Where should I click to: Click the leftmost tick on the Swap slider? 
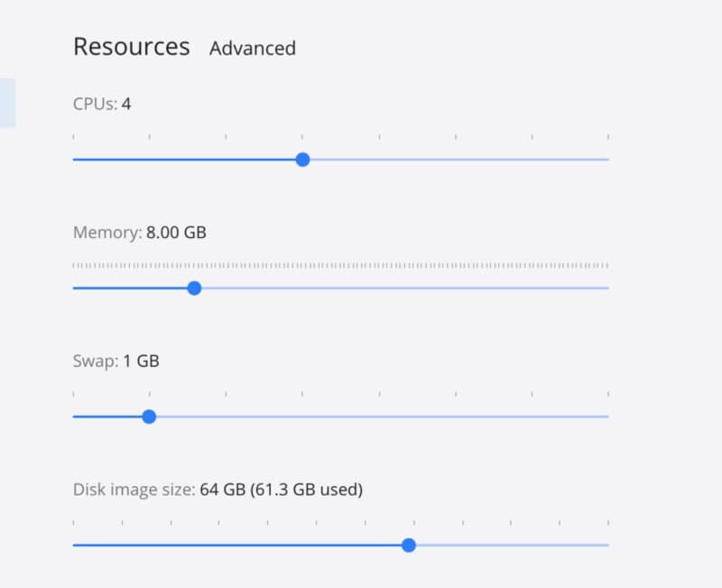tap(74, 394)
